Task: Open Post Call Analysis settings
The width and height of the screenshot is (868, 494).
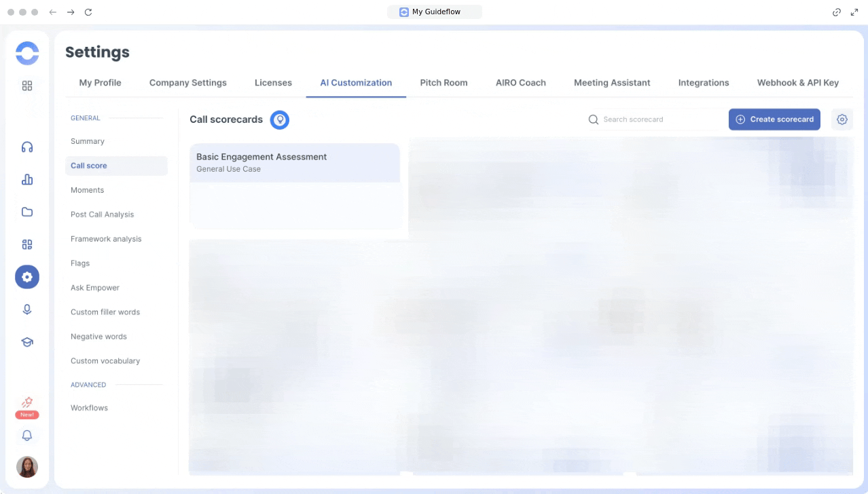Action: pos(102,214)
